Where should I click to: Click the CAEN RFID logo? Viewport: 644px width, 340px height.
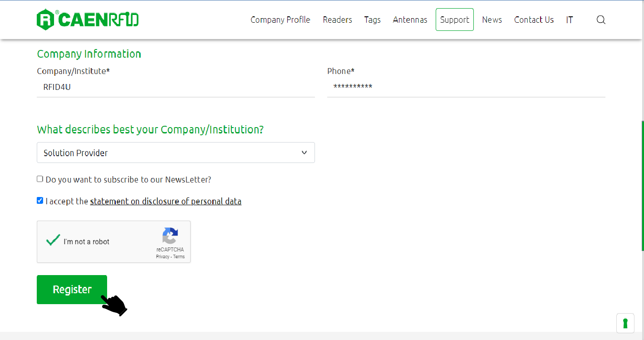click(x=88, y=20)
